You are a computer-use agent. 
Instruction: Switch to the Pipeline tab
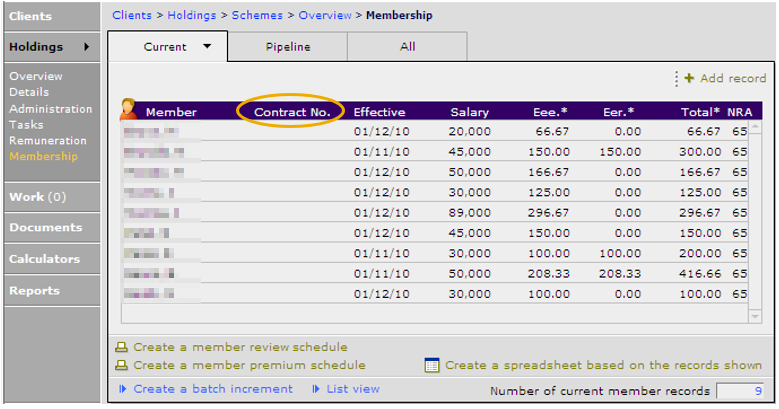tap(288, 47)
